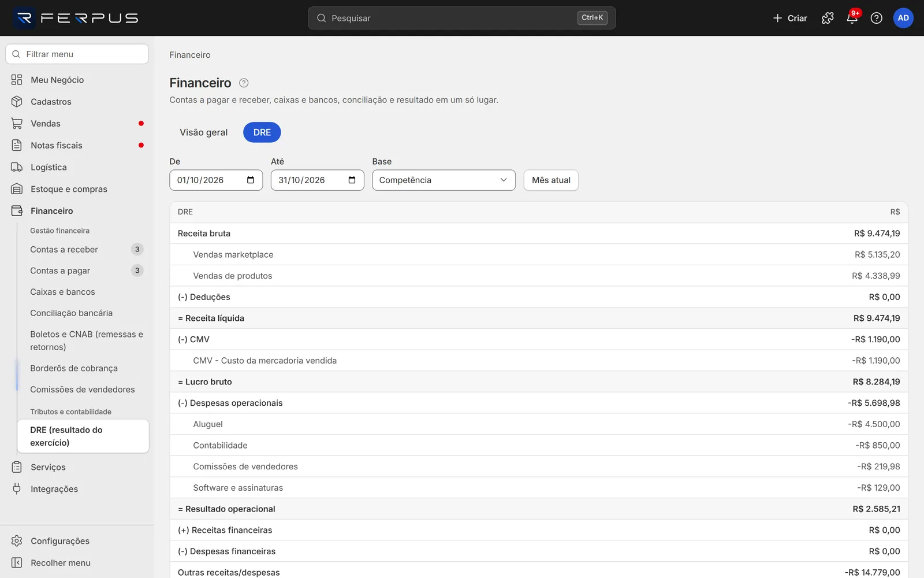This screenshot has width=924, height=578.
Task: Open the Notas fiscais menu
Action: coord(77,146)
